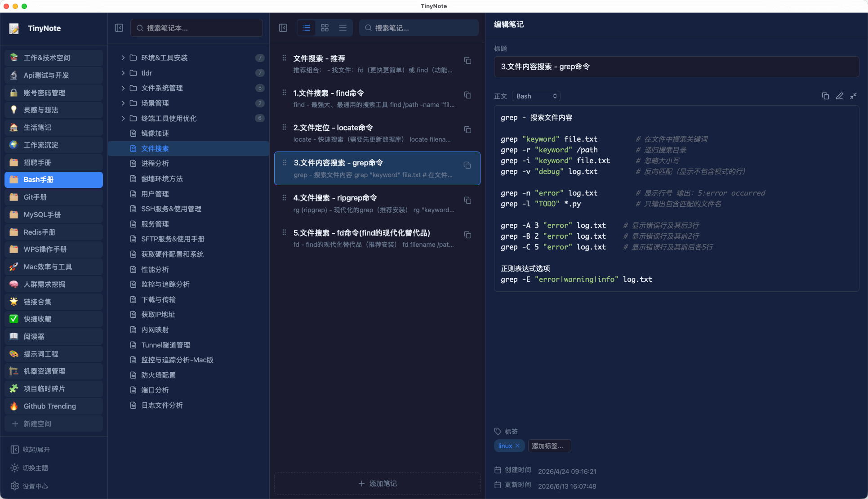Expand the tldr folder
This screenshot has height=499, width=868.
[x=123, y=73]
